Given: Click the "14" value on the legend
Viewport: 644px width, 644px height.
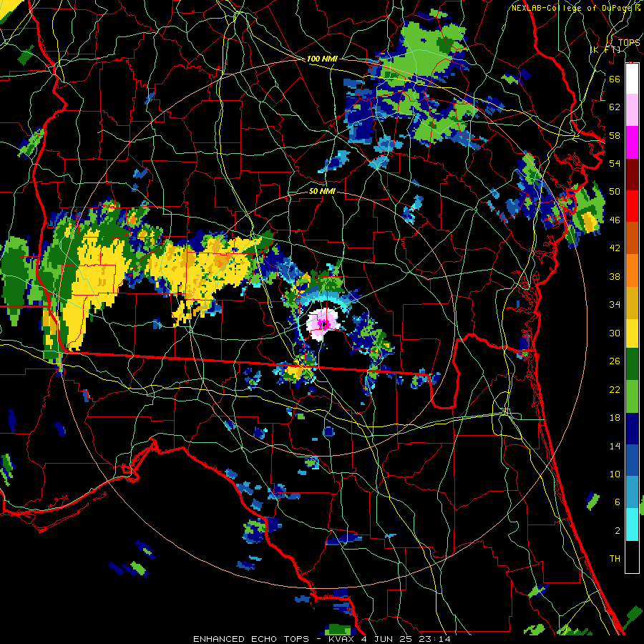Looking at the screenshot, I should coord(615,446).
